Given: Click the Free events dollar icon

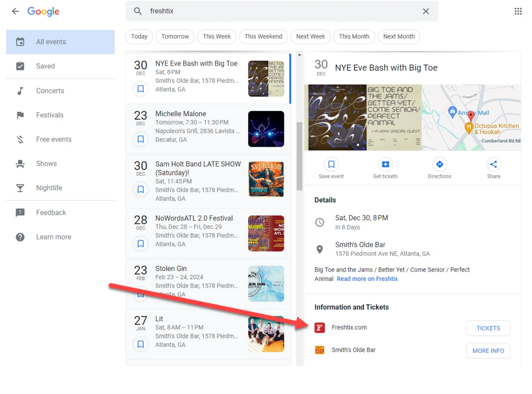Looking at the screenshot, I should tap(20, 140).
